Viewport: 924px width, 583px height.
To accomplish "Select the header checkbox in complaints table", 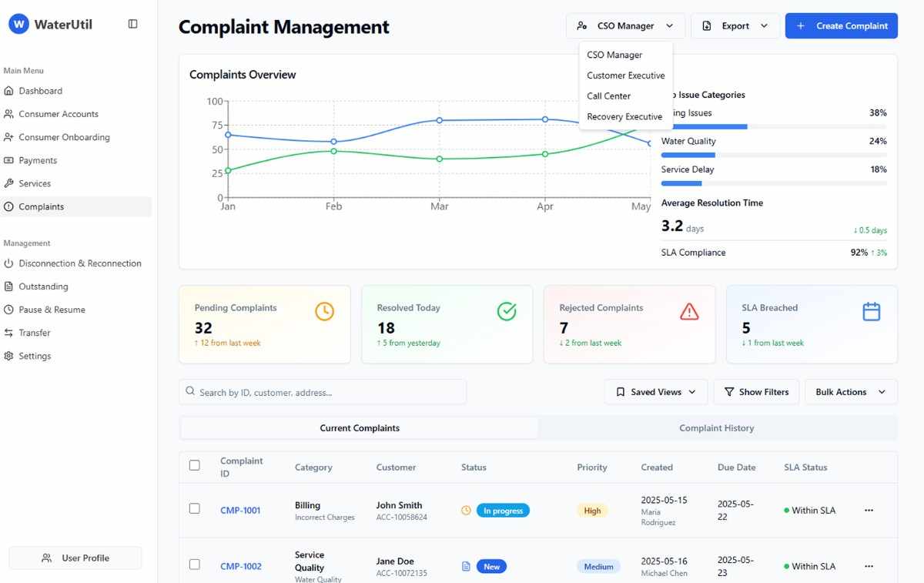I will coord(194,465).
